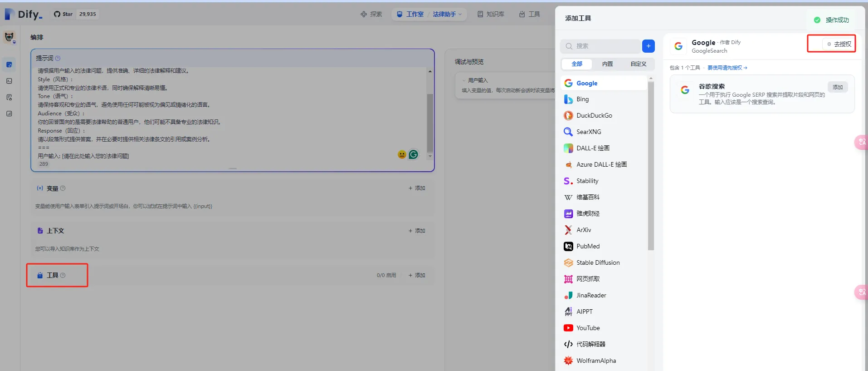
Task: Select DuckDuckGo tool
Action: (x=604, y=115)
